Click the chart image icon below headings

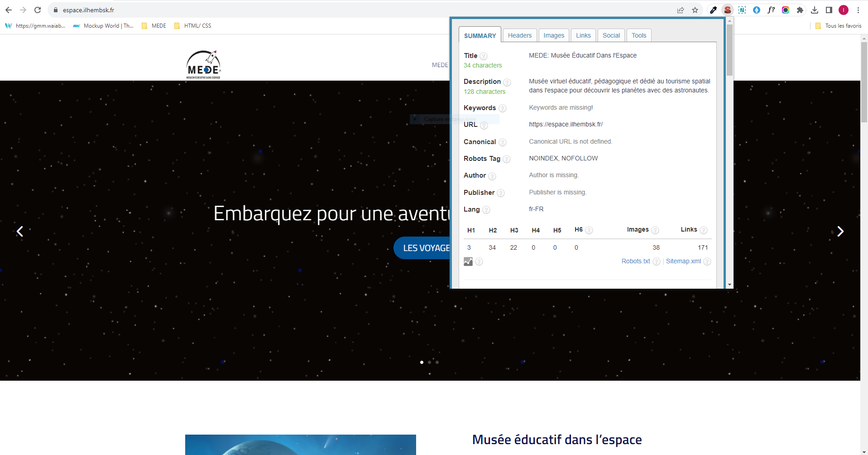click(468, 261)
